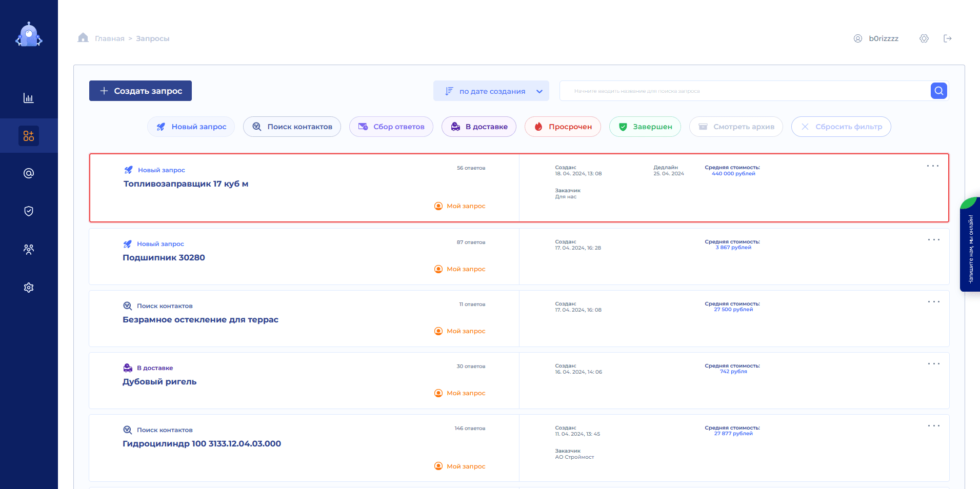980x489 pixels.
Task: Open the email at-sign sidebar icon
Action: point(29,173)
